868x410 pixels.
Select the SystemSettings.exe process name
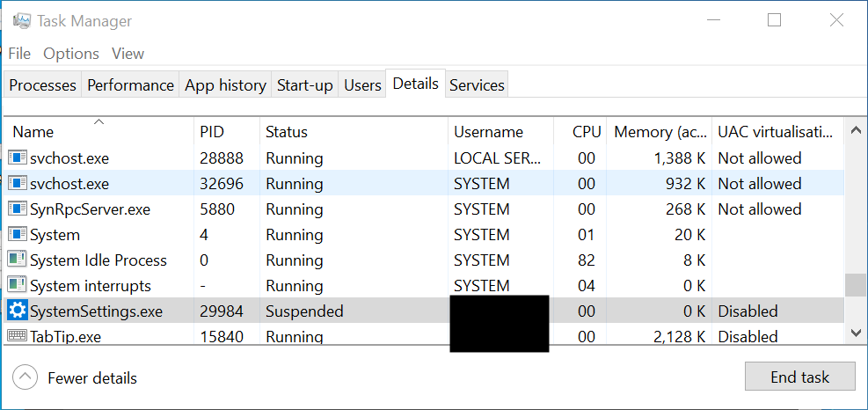96,312
